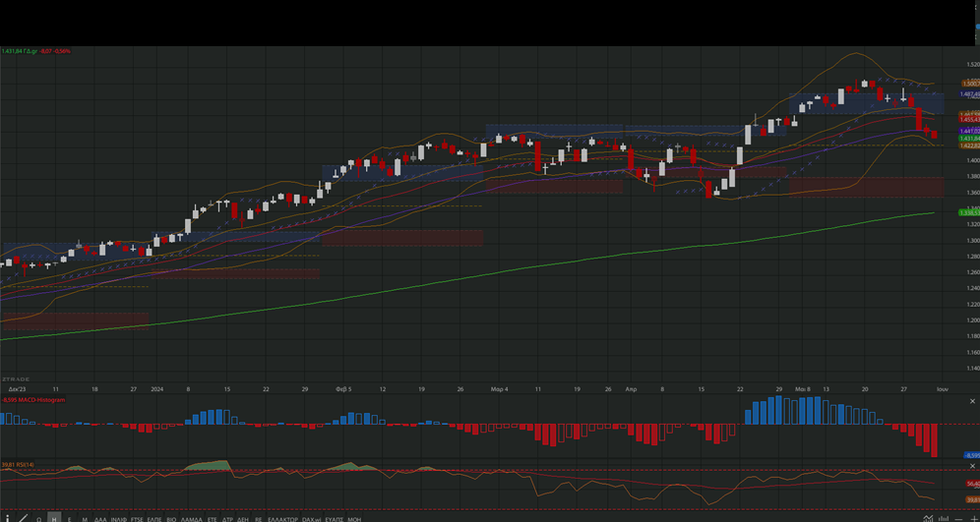Click the 1.422,82 brown price tag
This screenshot has height=522, width=980.
tap(969, 145)
